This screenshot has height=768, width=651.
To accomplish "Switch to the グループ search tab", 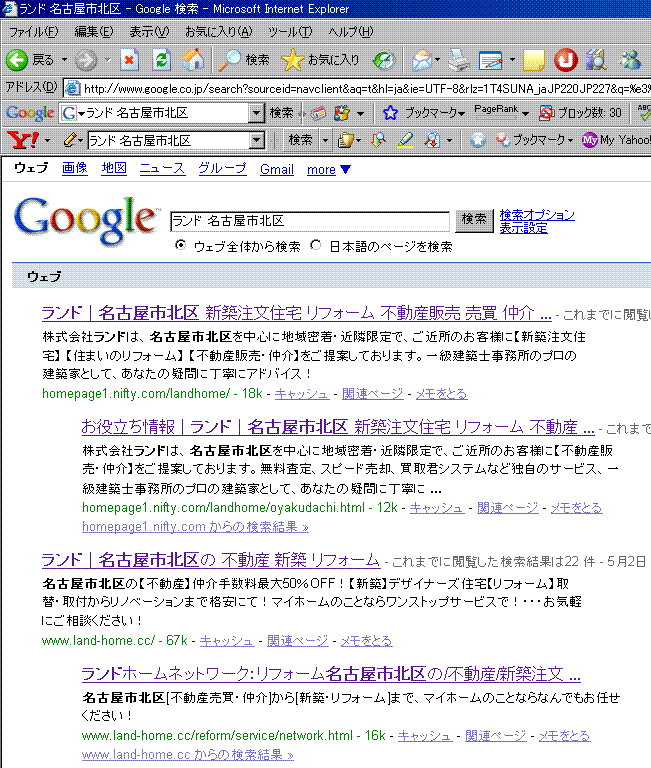I will click(x=222, y=169).
